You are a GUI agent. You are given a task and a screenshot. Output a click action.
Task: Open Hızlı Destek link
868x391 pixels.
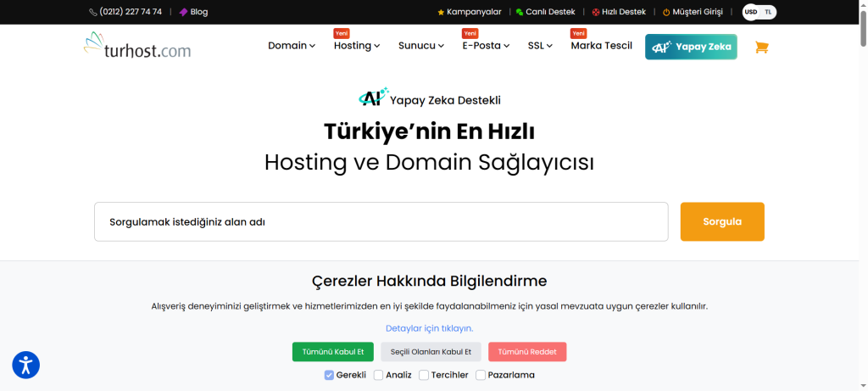[619, 12]
